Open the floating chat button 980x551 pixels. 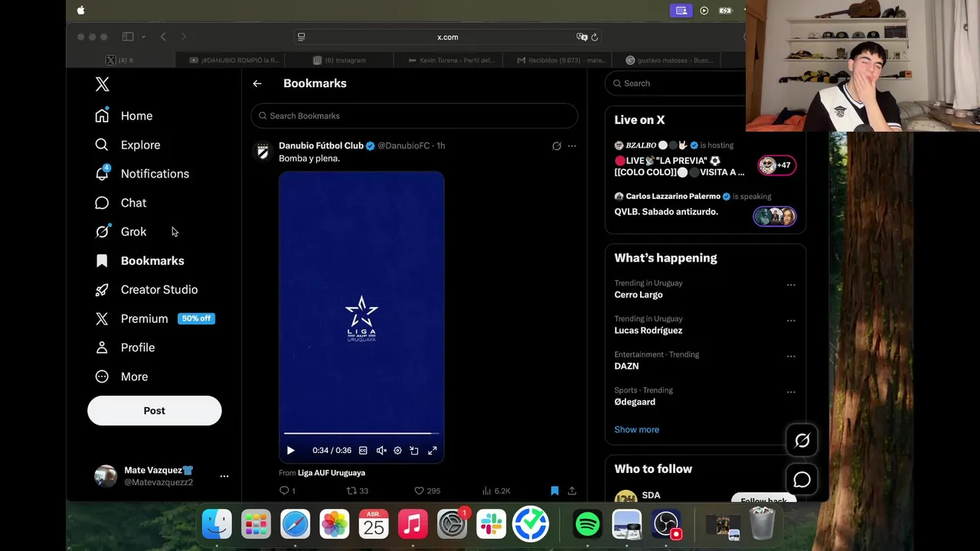click(x=802, y=480)
